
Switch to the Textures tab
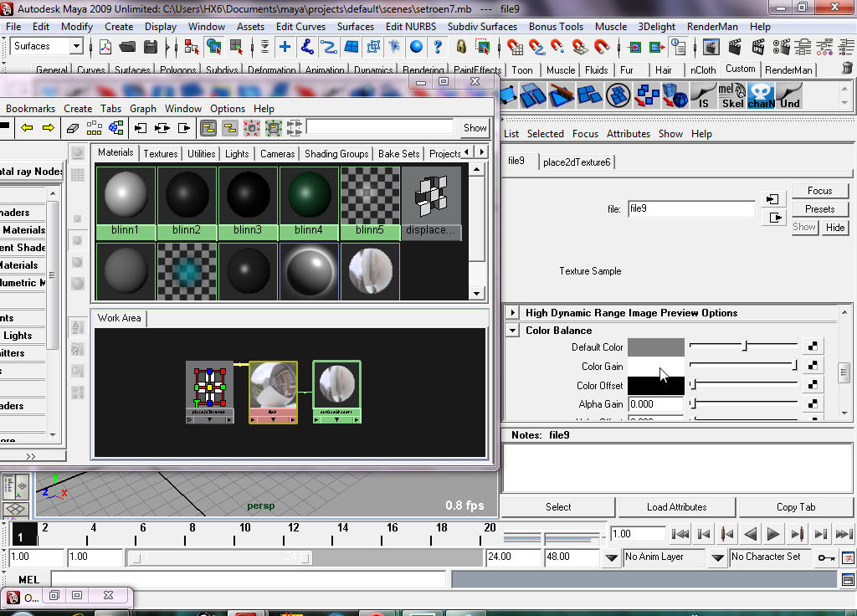(x=160, y=154)
